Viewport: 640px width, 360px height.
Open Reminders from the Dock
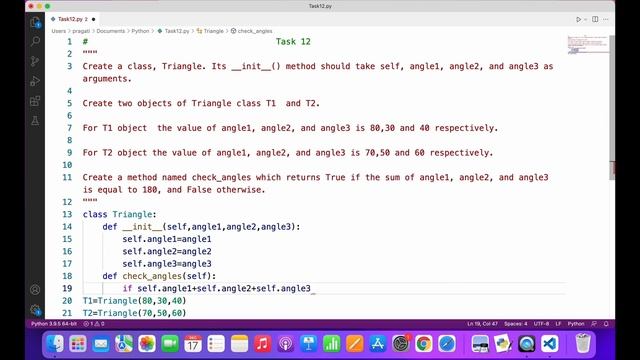pos(216,344)
